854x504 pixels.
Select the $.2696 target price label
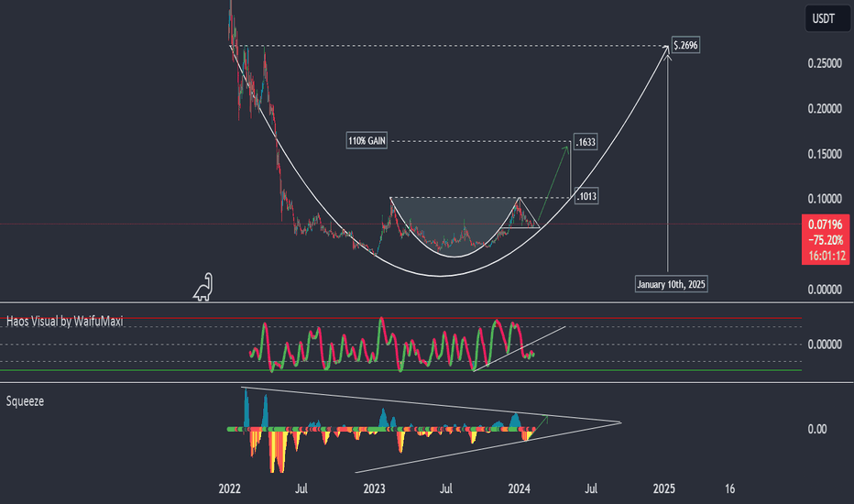[685, 45]
